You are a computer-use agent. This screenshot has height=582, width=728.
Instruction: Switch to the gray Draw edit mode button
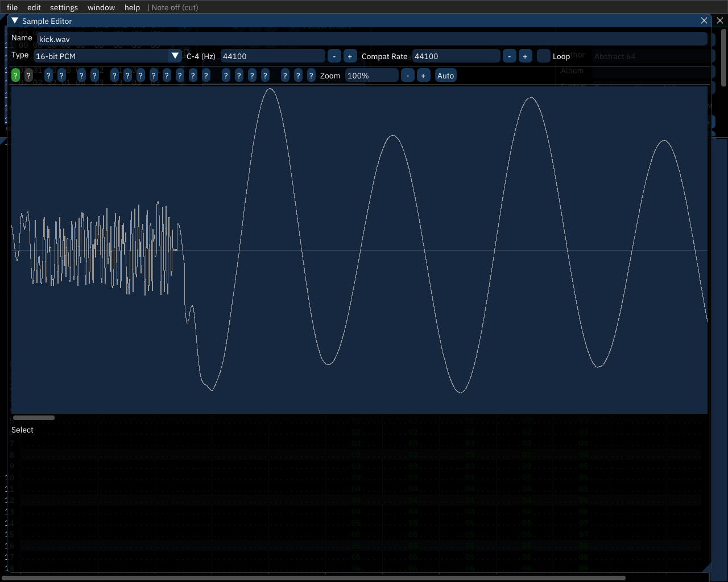click(28, 76)
